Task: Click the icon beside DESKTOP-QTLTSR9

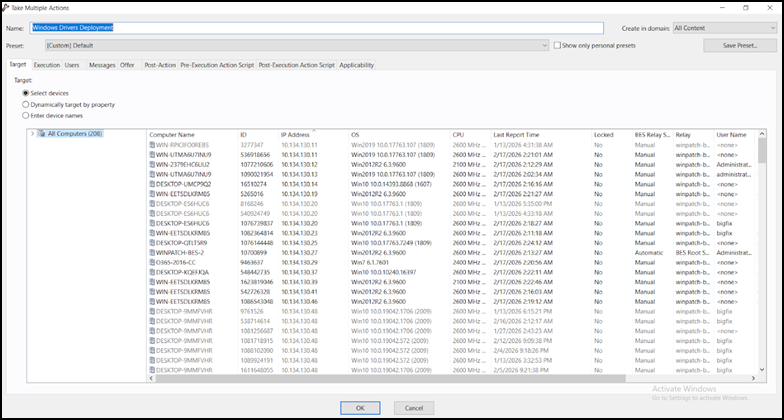Action: 152,242
